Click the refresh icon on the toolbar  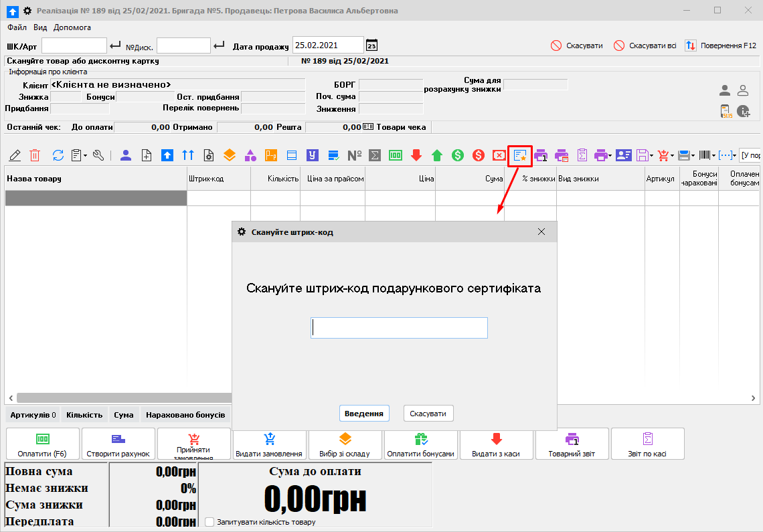tap(58, 155)
